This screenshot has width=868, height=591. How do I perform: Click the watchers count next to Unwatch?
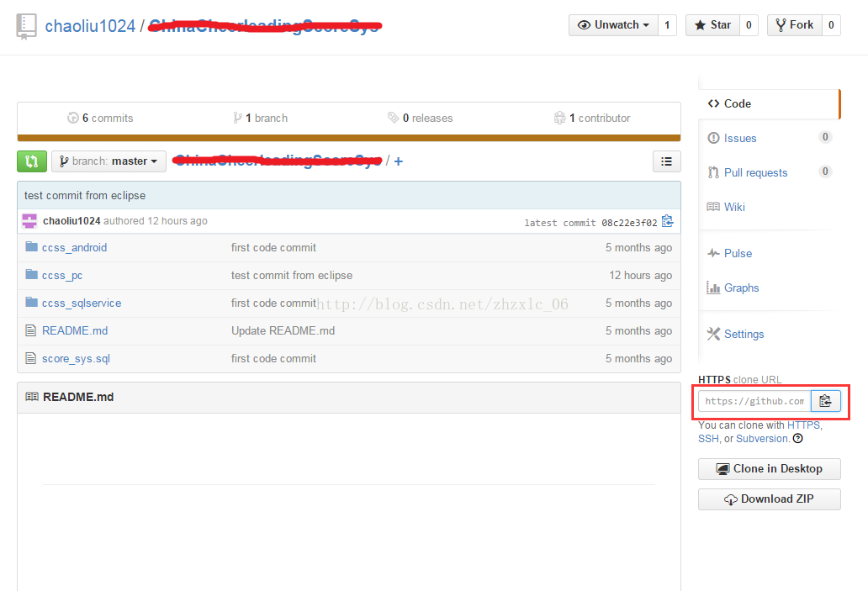coord(667,25)
